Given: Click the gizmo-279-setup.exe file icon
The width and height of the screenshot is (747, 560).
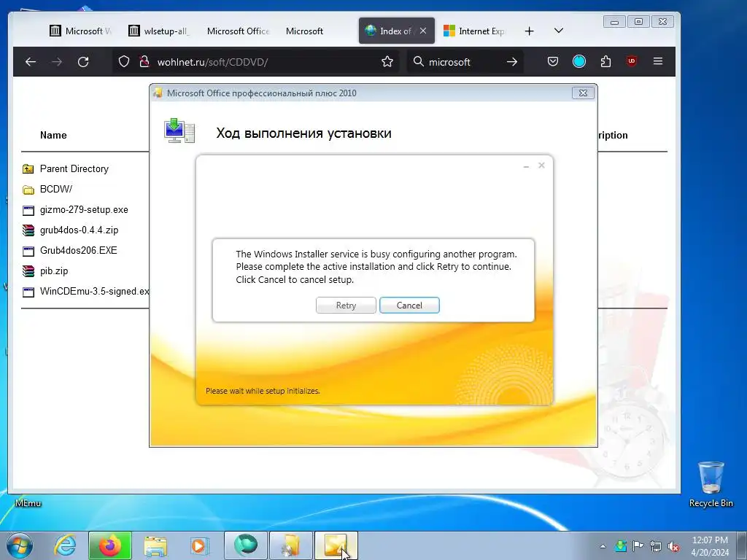Looking at the screenshot, I should pyautogui.click(x=28, y=210).
